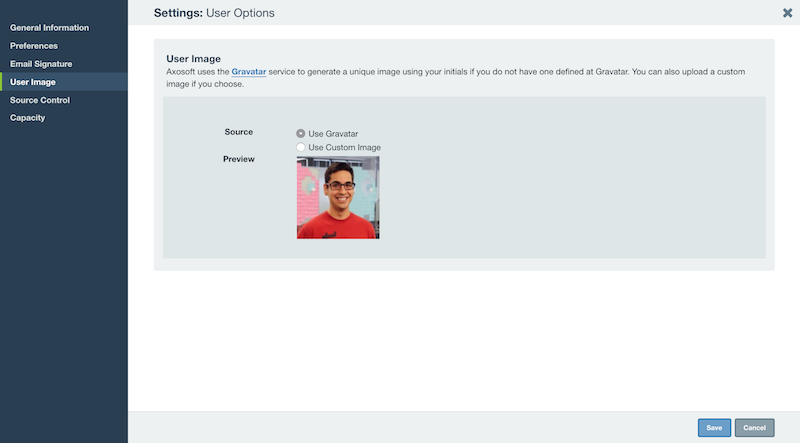This screenshot has height=443, width=800.
Task: Open the Capacity settings page
Action: pos(28,117)
